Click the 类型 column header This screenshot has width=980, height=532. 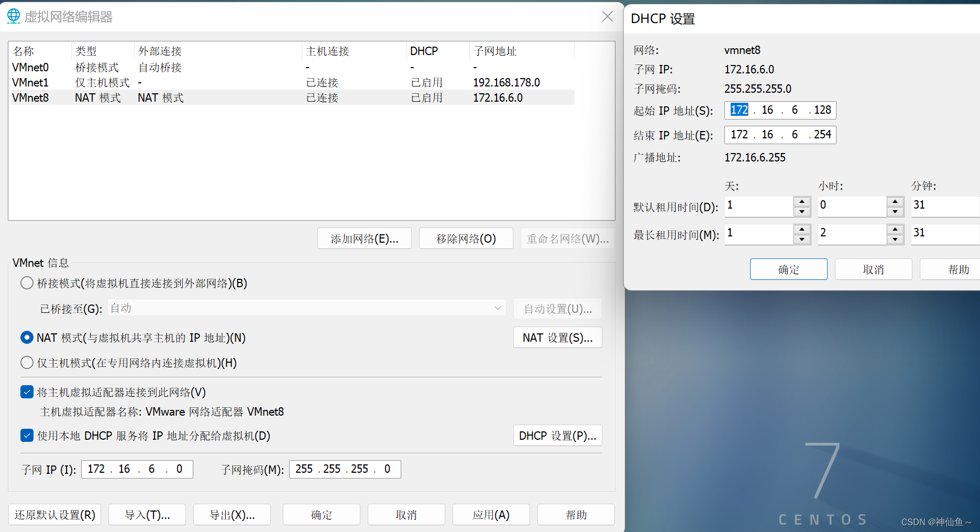click(x=103, y=51)
